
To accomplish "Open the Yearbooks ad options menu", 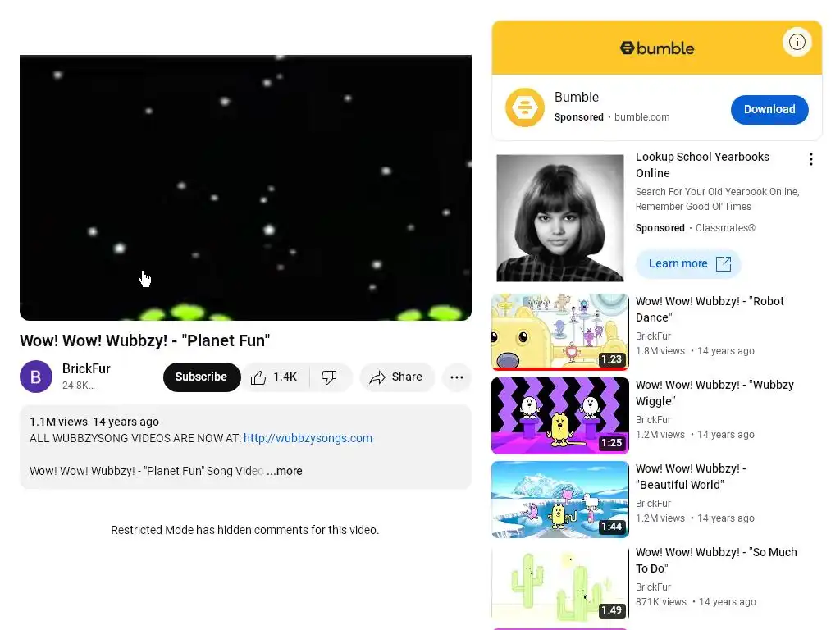I will [811, 159].
